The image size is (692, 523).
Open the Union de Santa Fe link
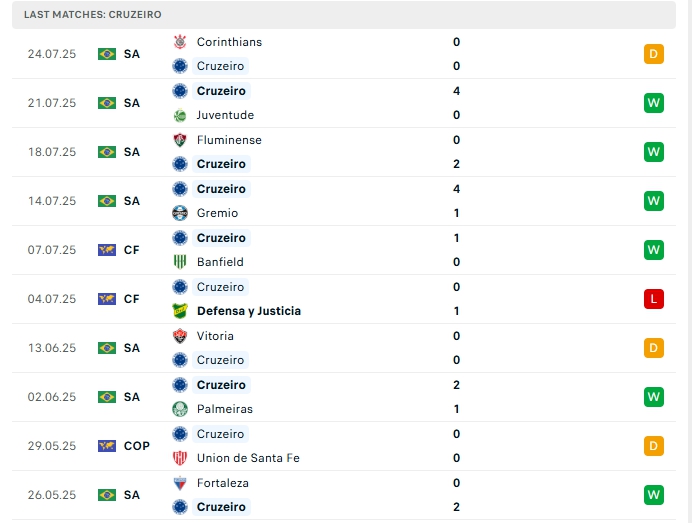pyautogui.click(x=248, y=458)
